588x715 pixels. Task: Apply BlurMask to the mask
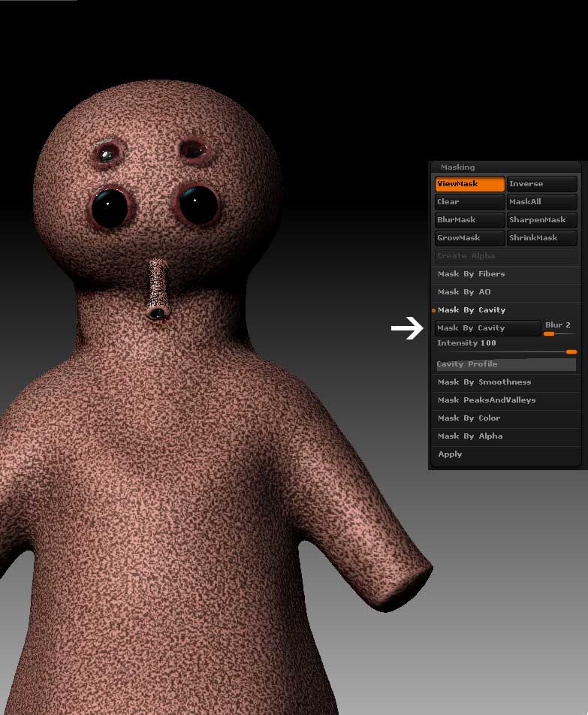(x=469, y=220)
